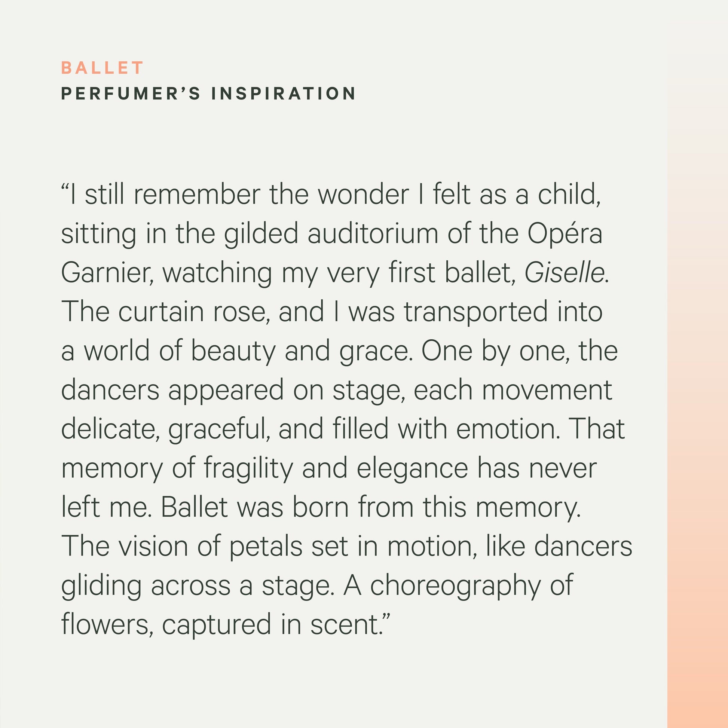This screenshot has width=728, height=728.
Task: Select the word Opéra in the quote
Action: point(565,234)
